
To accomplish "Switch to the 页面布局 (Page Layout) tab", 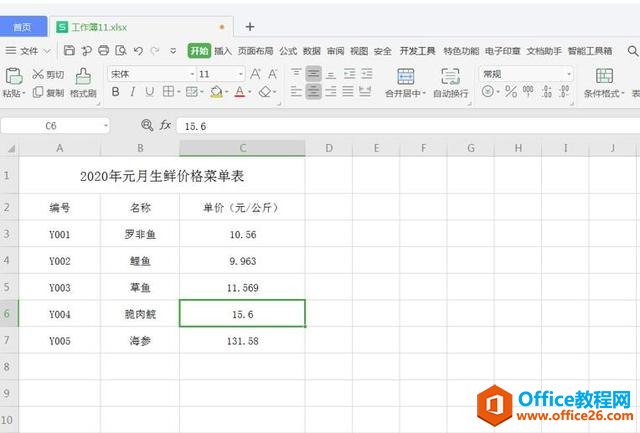I will (x=256, y=51).
